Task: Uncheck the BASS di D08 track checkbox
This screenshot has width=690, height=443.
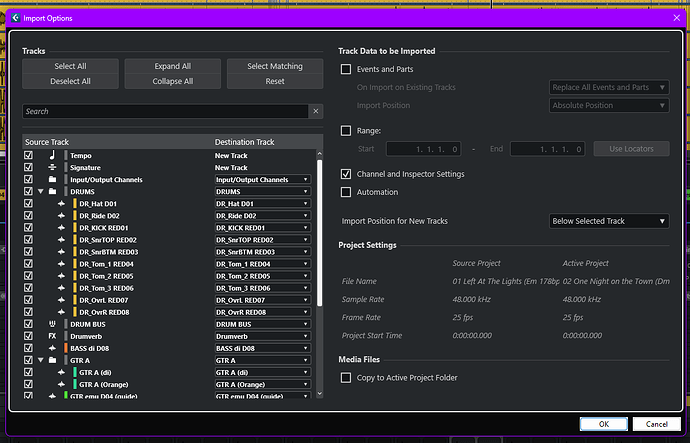Action: tap(29, 348)
